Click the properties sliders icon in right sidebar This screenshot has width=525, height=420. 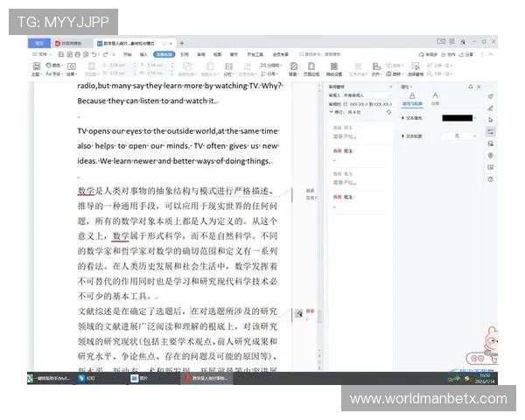click(491, 132)
